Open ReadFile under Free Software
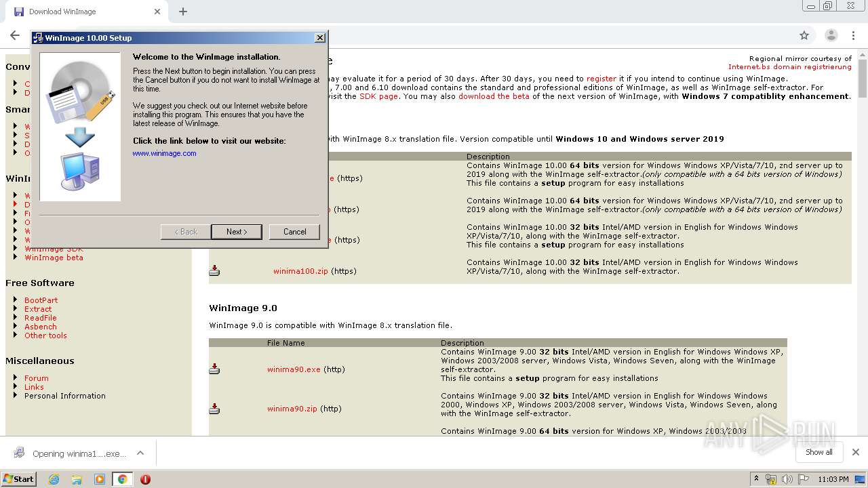The height and width of the screenshot is (488, 868). 41,318
